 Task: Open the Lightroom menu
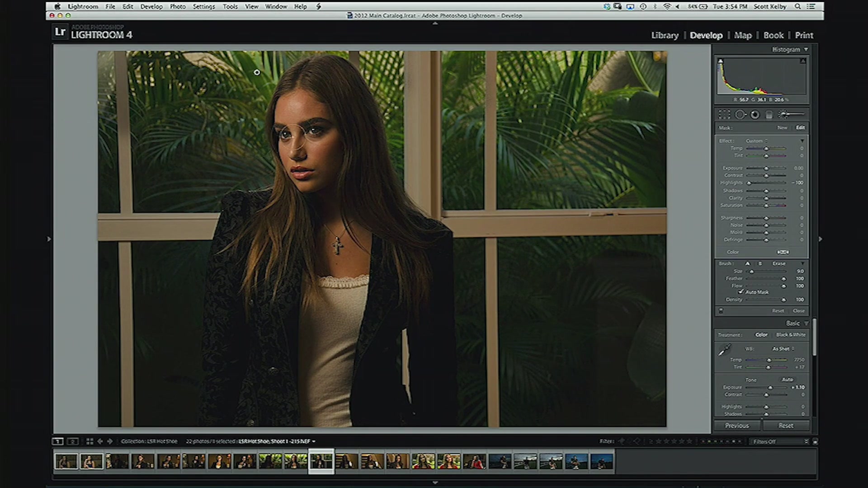click(x=83, y=7)
